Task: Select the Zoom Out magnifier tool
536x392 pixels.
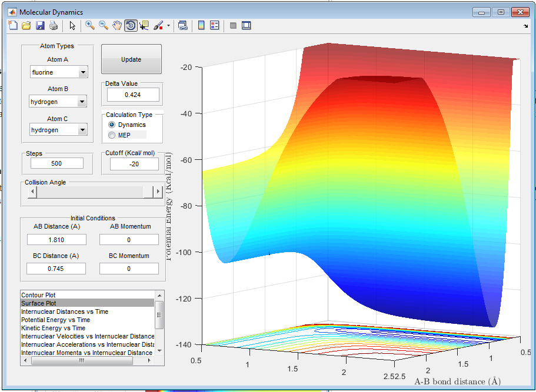Action: 104,25
